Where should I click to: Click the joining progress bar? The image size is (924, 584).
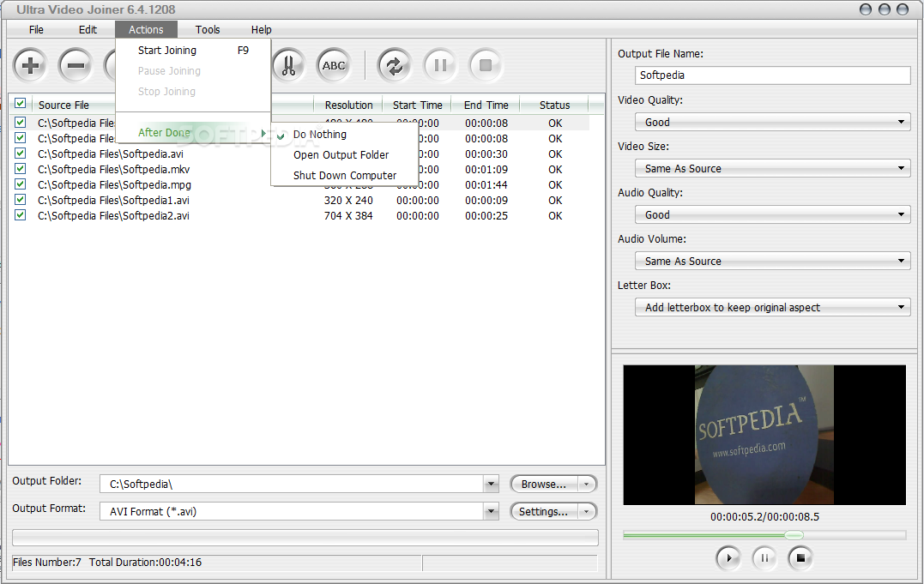click(305, 538)
